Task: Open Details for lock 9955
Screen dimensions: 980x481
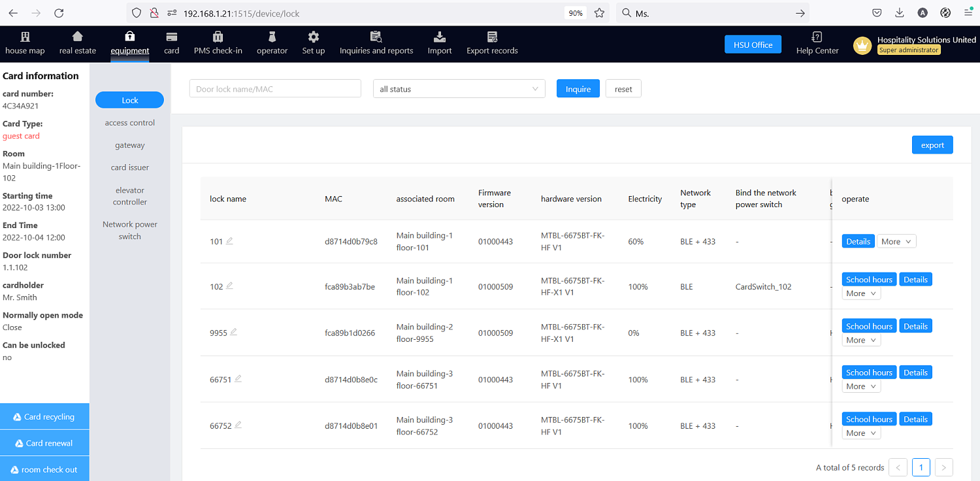Action: (x=915, y=326)
